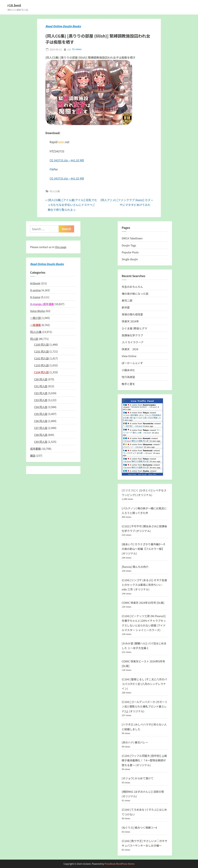Click the r18 author name link

coord(69,50)
